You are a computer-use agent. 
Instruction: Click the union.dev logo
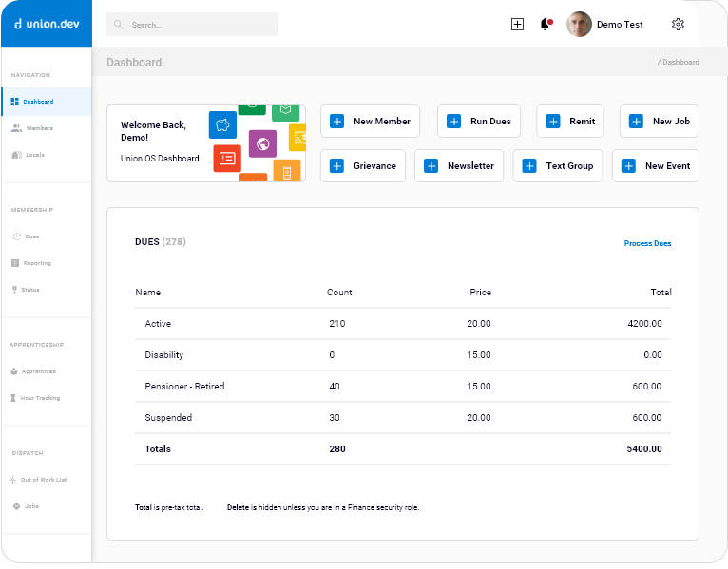pyautogui.click(x=47, y=24)
